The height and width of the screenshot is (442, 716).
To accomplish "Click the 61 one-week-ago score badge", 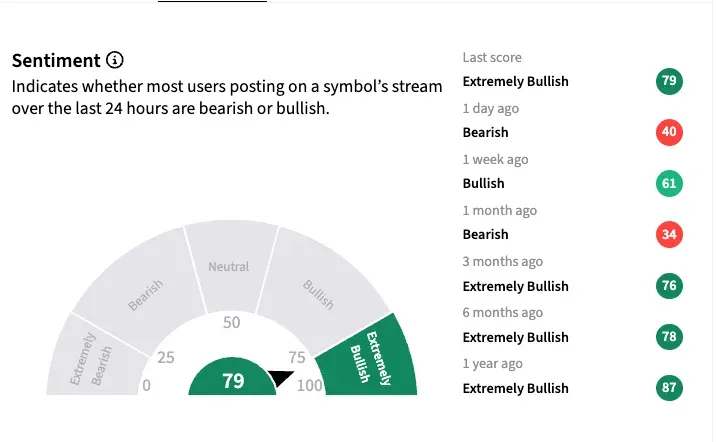I will point(669,183).
